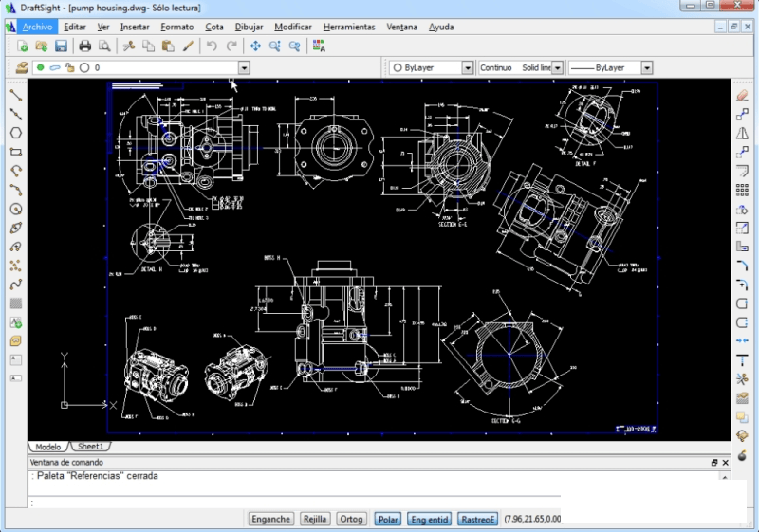Open the Continuo Solid line style dropdown
Image resolution: width=759 pixels, height=532 pixels.
pos(557,68)
